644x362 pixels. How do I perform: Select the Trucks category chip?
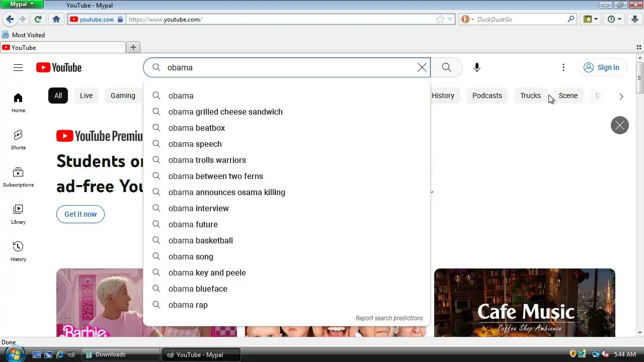click(530, 96)
